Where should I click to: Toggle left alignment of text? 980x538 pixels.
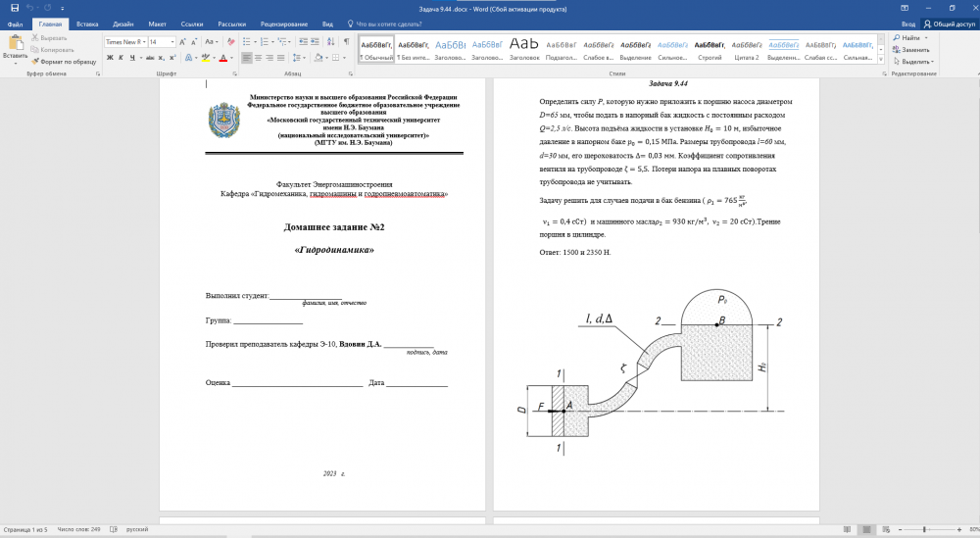coord(247,58)
